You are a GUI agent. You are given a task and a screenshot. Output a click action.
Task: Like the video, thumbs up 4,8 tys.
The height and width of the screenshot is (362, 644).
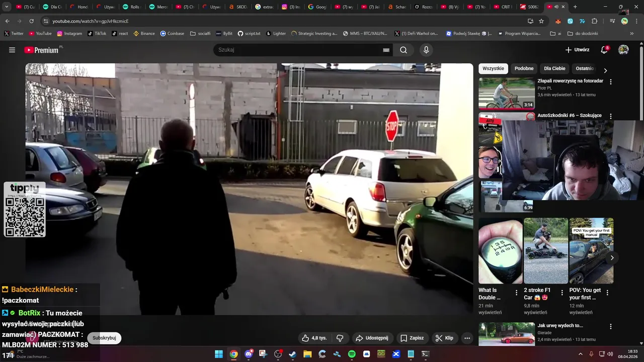[314, 338]
